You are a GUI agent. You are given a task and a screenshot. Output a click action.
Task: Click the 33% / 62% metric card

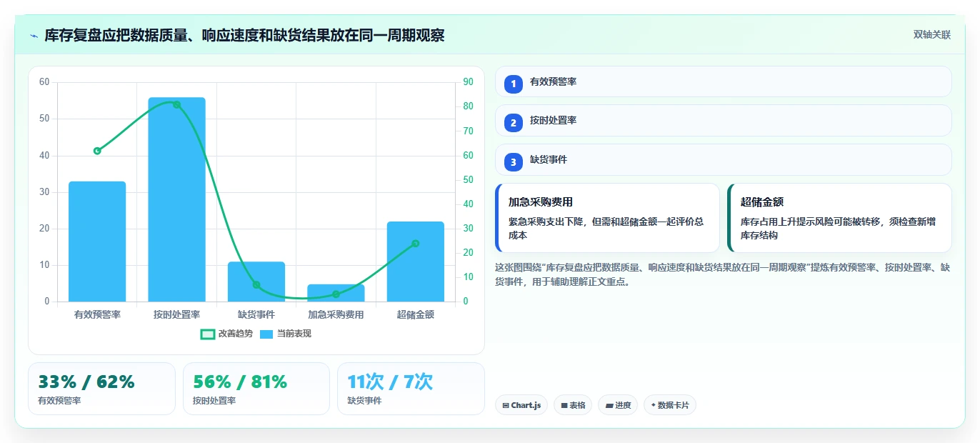(x=101, y=389)
